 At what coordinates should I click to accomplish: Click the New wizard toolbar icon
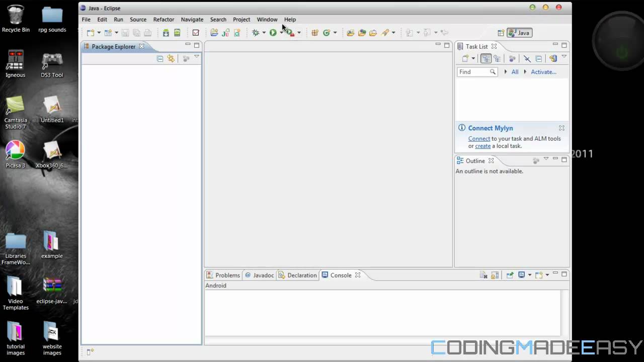click(91, 33)
